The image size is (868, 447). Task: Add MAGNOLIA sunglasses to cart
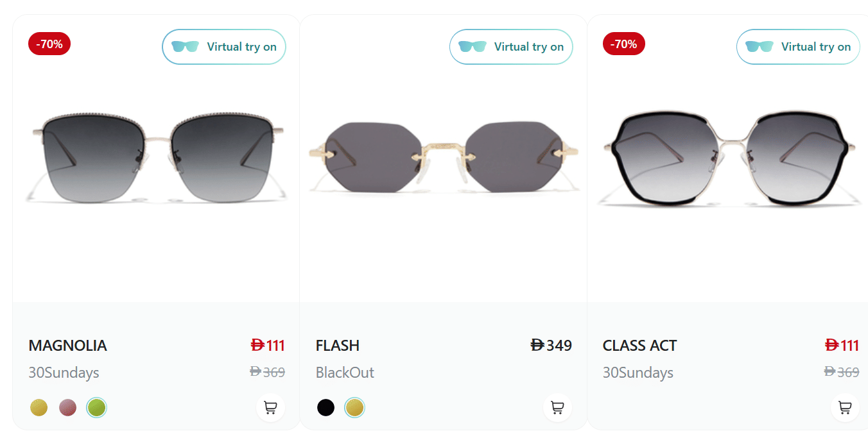[x=270, y=407]
